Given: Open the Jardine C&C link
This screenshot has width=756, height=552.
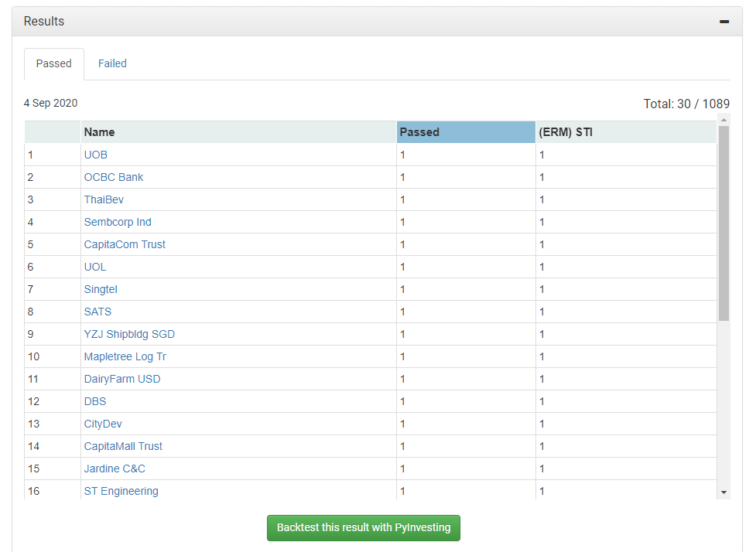Looking at the screenshot, I should (x=115, y=469).
